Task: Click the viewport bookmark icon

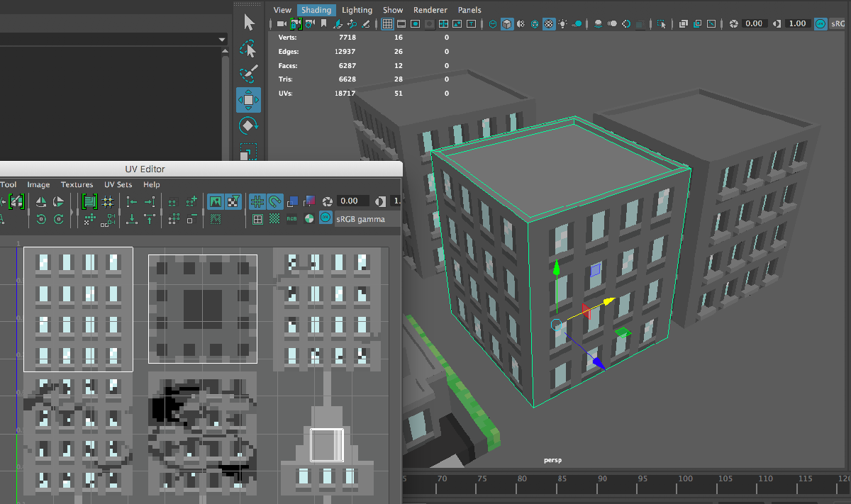Action: [x=324, y=24]
